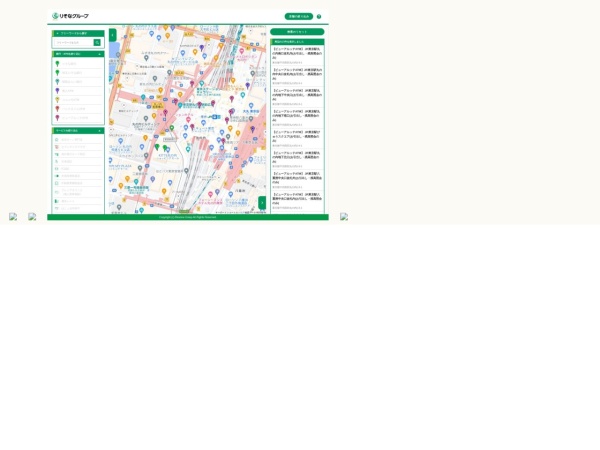Collapse results list with right arrow tab

[x=262, y=202]
